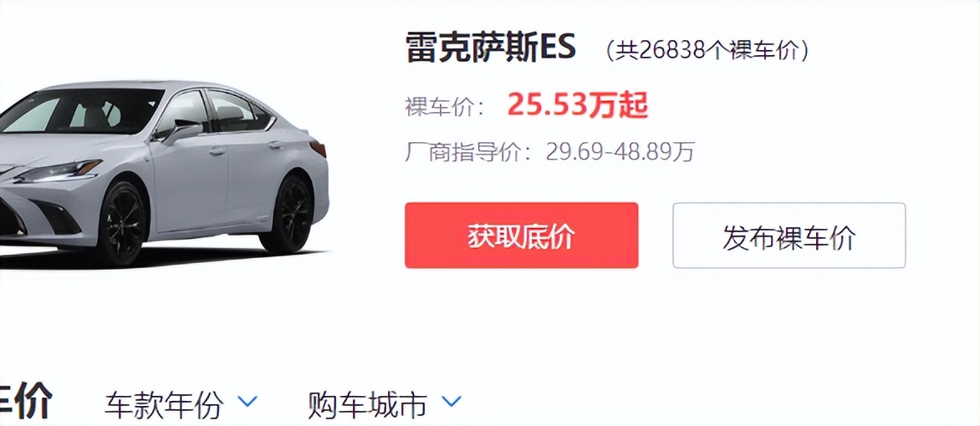This screenshot has height=426, width=980.
Task: Click the 获取底价 red button
Action: (521, 236)
